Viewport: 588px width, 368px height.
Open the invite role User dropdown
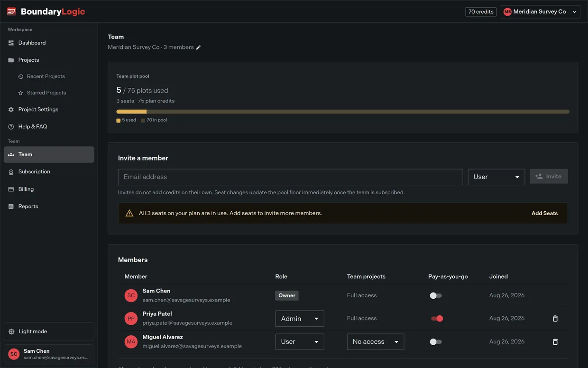click(496, 177)
